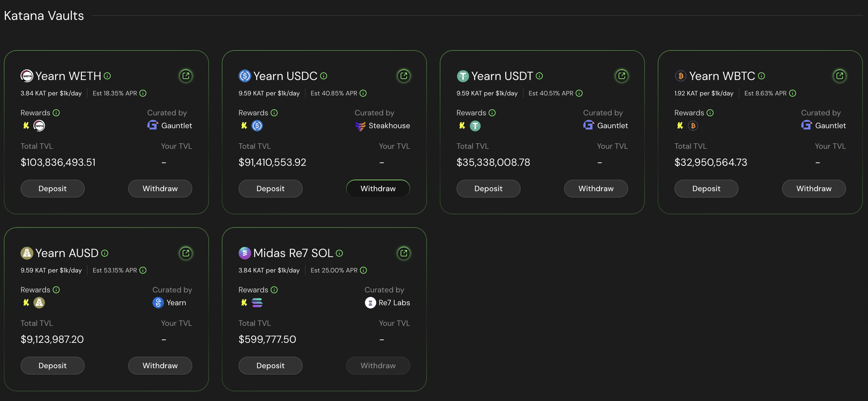Open external link for the Midas Re7 SOL vault
Screen dimensions: 868x401
pyautogui.click(x=404, y=253)
